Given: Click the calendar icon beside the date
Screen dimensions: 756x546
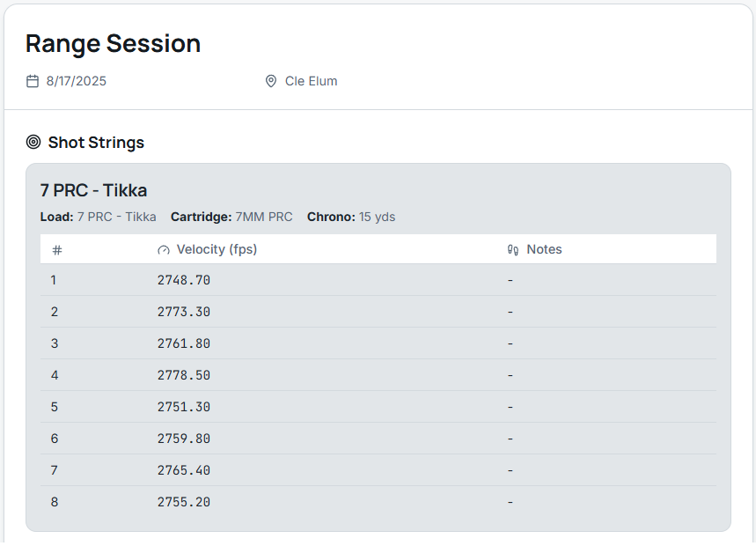Looking at the screenshot, I should (x=33, y=81).
